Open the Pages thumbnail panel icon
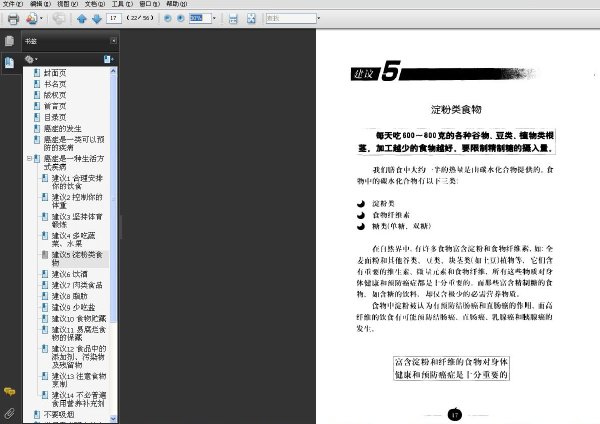The width and height of the screenshot is (600, 424). tap(10, 41)
